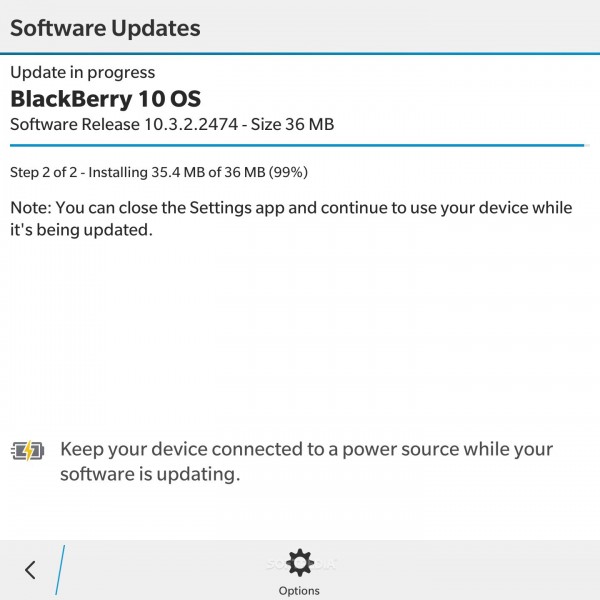Tap the Step 2 of 2 installing status
The width and height of the screenshot is (600, 600).
(x=159, y=173)
